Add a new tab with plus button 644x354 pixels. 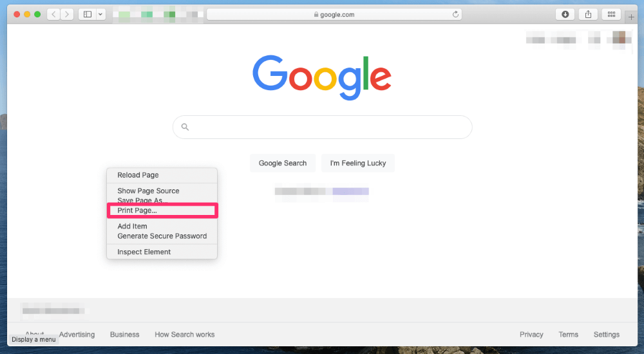tap(631, 17)
